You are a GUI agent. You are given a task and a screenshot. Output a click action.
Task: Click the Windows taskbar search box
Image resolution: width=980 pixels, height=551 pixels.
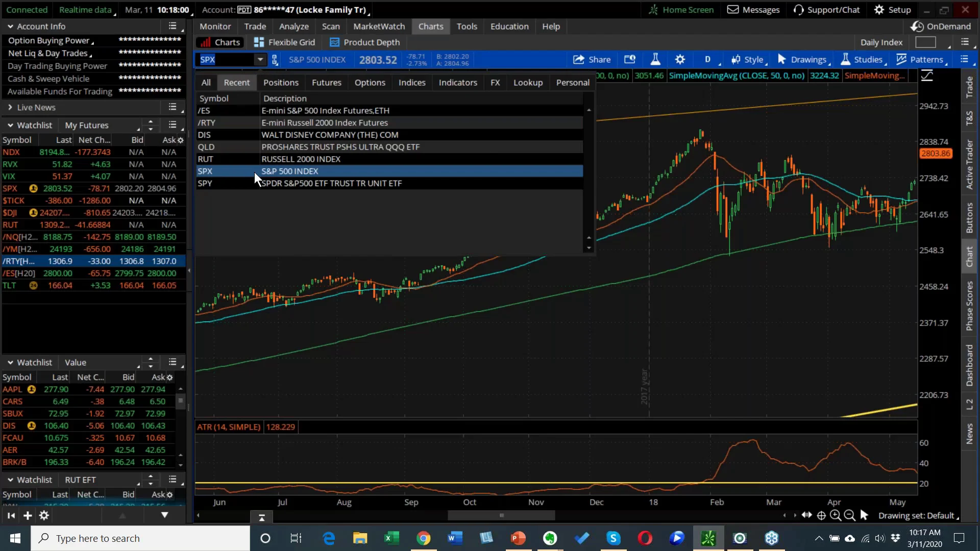pyautogui.click(x=140, y=538)
